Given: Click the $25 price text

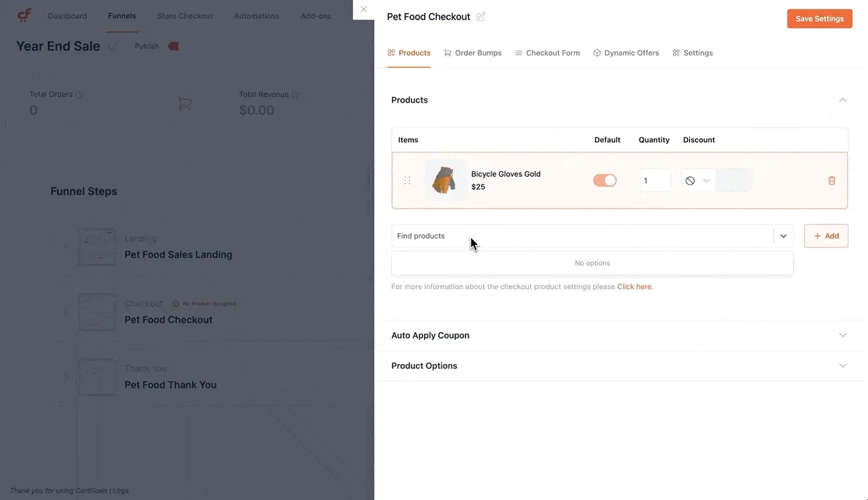Looking at the screenshot, I should pyautogui.click(x=478, y=187).
